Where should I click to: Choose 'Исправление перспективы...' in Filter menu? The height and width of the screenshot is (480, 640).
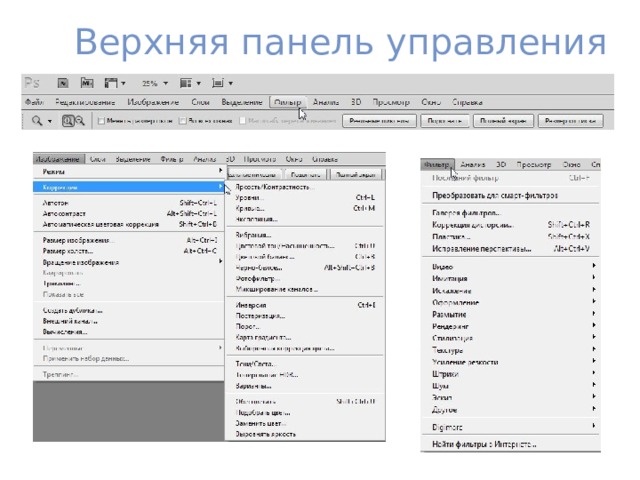tap(482, 249)
